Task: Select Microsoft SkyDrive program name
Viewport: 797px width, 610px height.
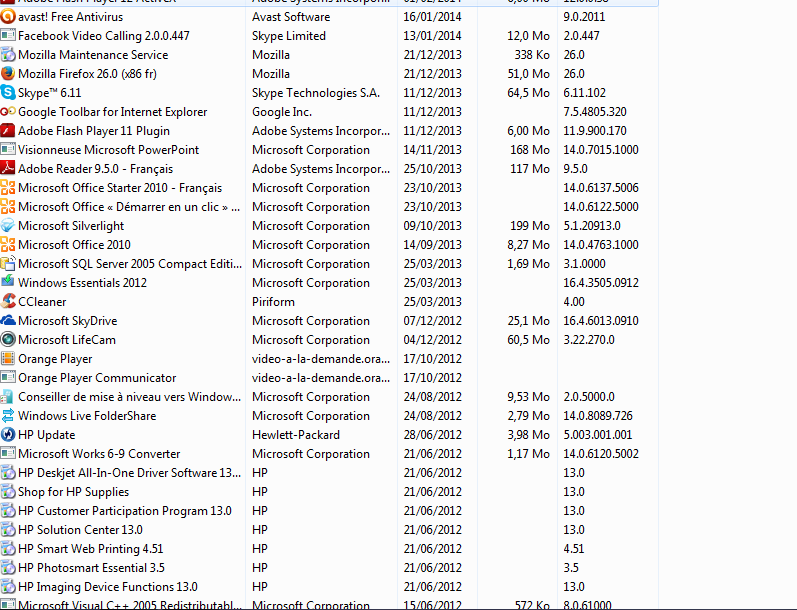Action: tap(68, 320)
